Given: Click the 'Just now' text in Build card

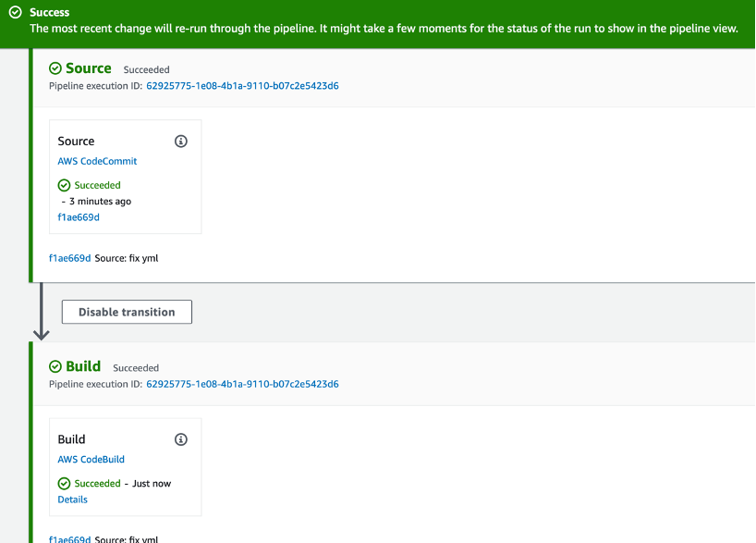Looking at the screenshot, I should click(x=152, y=484).
